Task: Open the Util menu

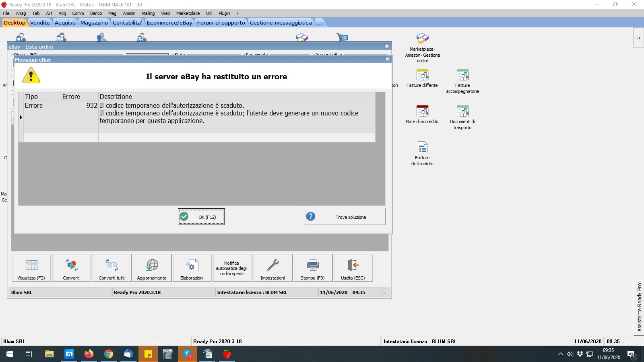Action: (209, 13)
